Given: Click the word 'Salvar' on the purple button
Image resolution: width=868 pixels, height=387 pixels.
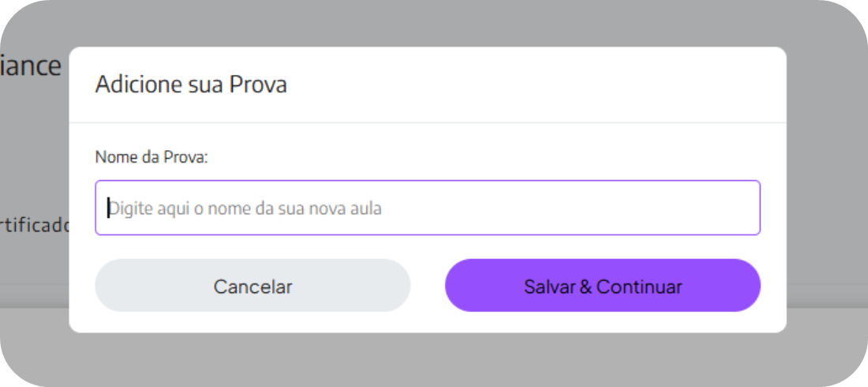Looking at the screenshot, I should click(550, 286).
